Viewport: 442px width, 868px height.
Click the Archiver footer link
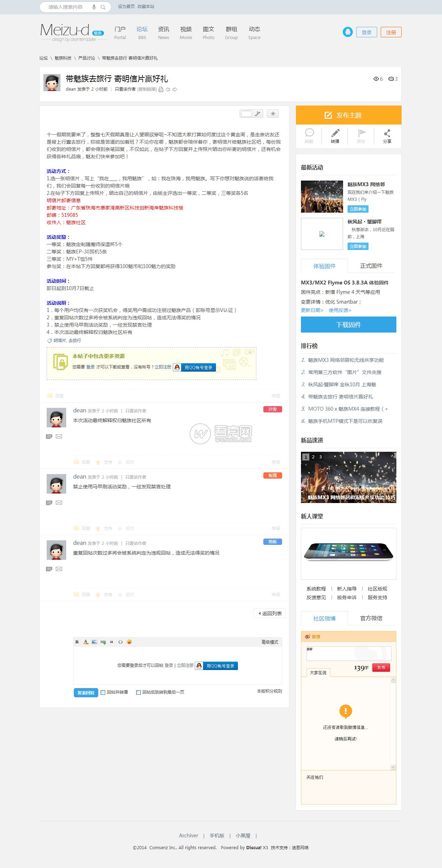point(188,835)
